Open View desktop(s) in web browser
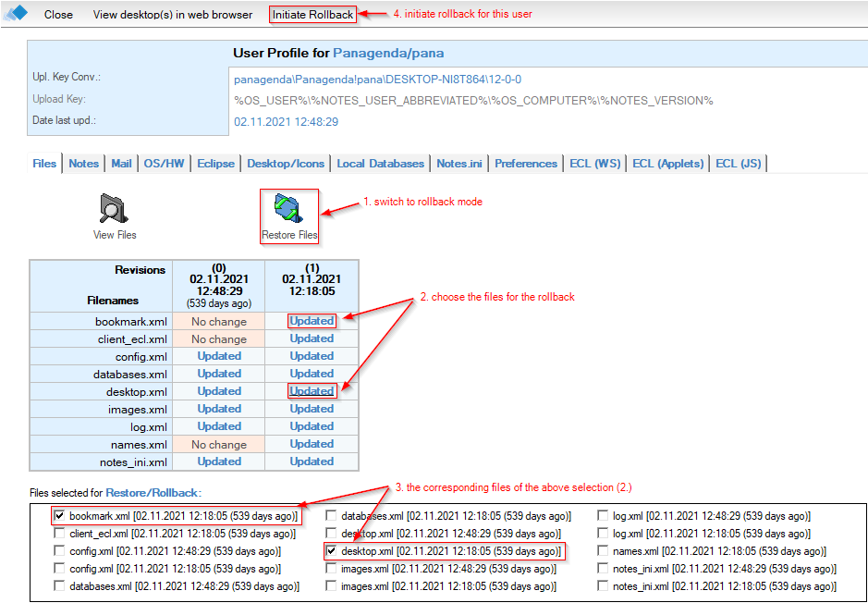 click(173, 15)
